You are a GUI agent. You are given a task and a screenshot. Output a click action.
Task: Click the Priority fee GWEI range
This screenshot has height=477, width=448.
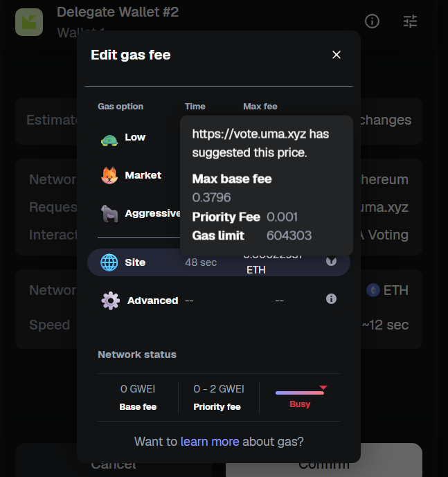coord(218,389)
